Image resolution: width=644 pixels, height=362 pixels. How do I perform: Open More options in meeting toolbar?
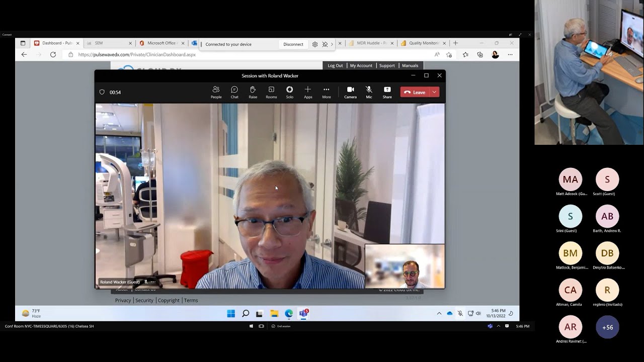point(327,92)
